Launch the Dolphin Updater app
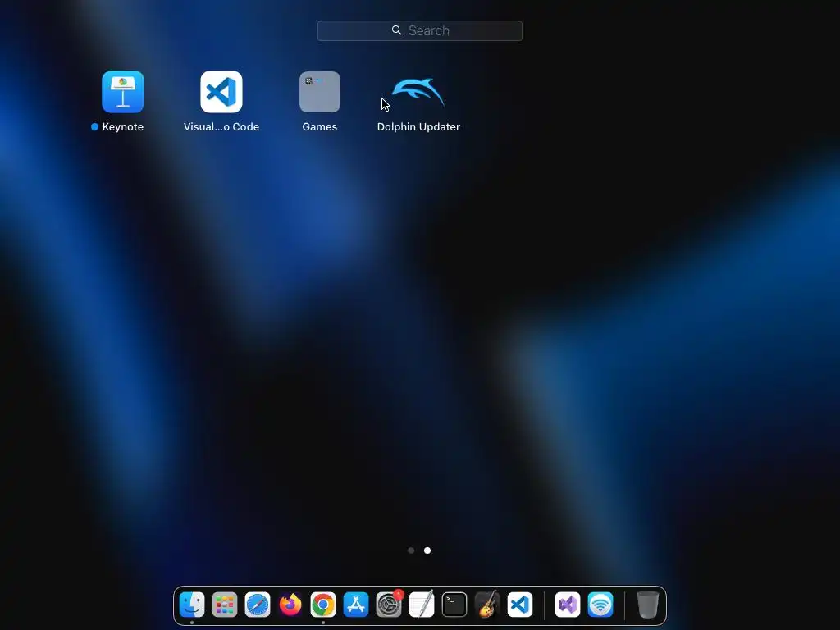The width and height of the screenshot is (840, 630). point(418,92)
